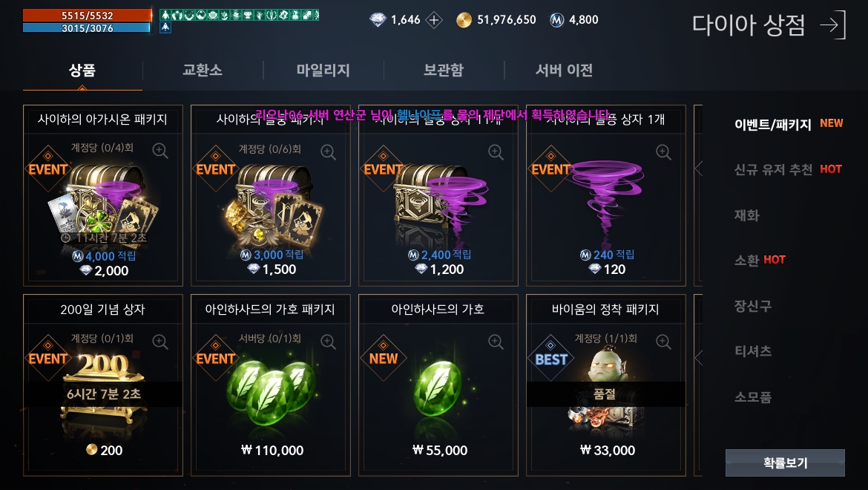Expand next page with upper left-chevron arrow
Screen dimensions: 868x490
(699, 168)
